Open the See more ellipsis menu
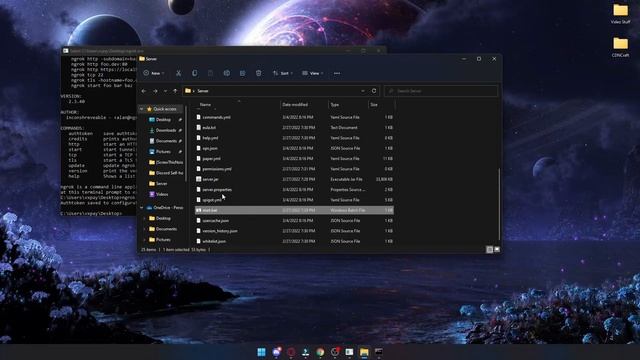The height and width of the screenshot is (360, 640). pyautogui.click(x=337, y=73)
